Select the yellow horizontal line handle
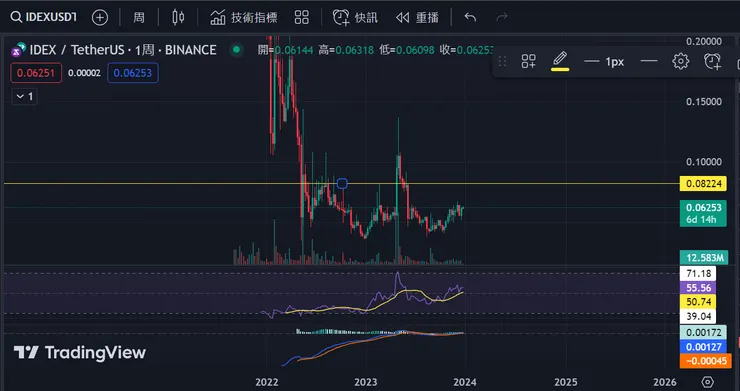The width and height of the screenshot is (740, 391). click(x=342, y=183)
